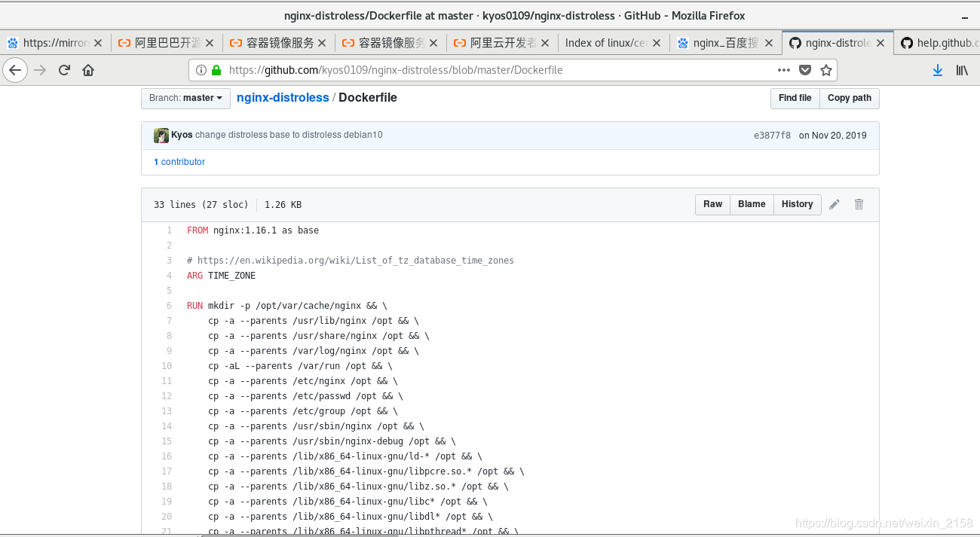980x537 pixels.
Task: Select line number 1
Action: click(x=169, y=230)
